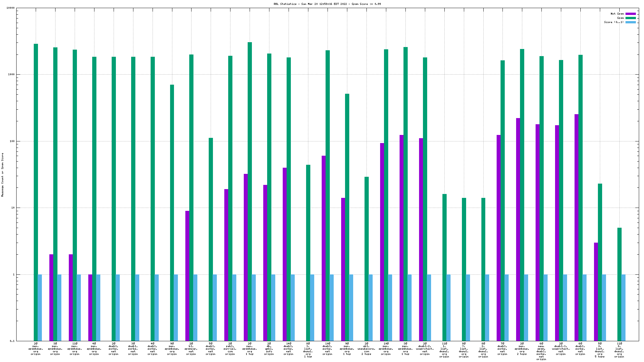This screenshot has height=362, width=644.
Task: Click the new.spam.dnsbl.sorbs.net origin label
Action: coord(541,351)
